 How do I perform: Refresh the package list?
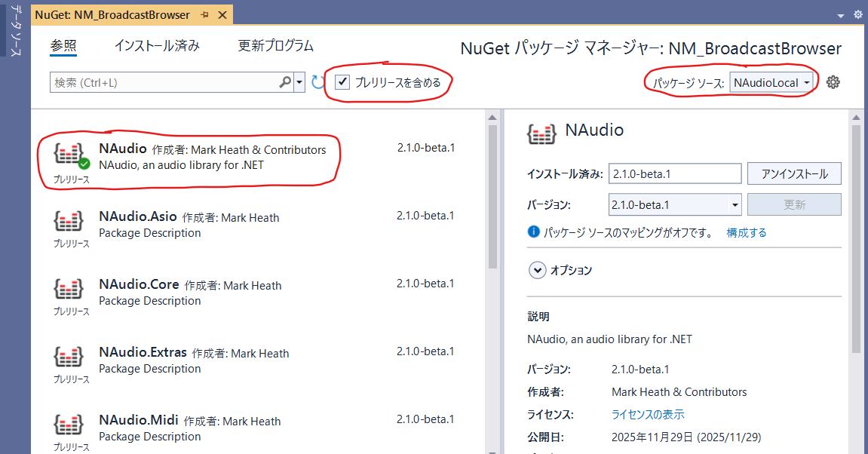pos(316,81)
